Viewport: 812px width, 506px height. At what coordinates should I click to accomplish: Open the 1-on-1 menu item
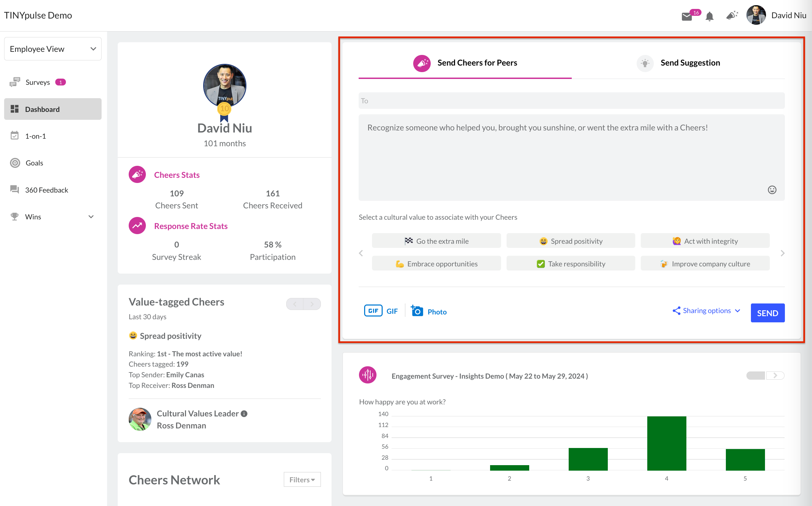coord(53,136)
